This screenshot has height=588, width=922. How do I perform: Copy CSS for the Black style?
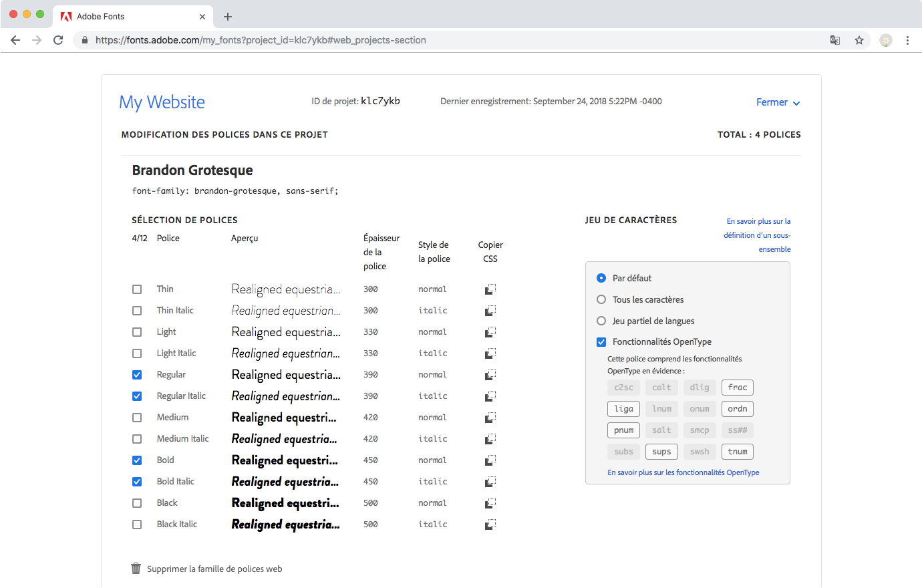pos(490,502)
